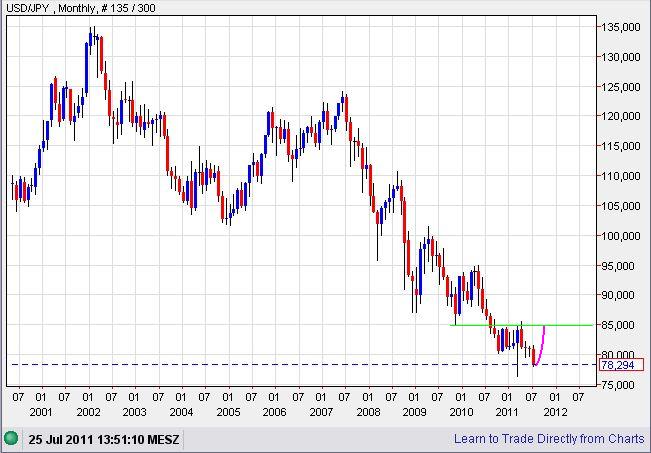Click the USD/JPY Monthly chart title
Viewport: 651px width, 453px height.
[x=81, y=8]
